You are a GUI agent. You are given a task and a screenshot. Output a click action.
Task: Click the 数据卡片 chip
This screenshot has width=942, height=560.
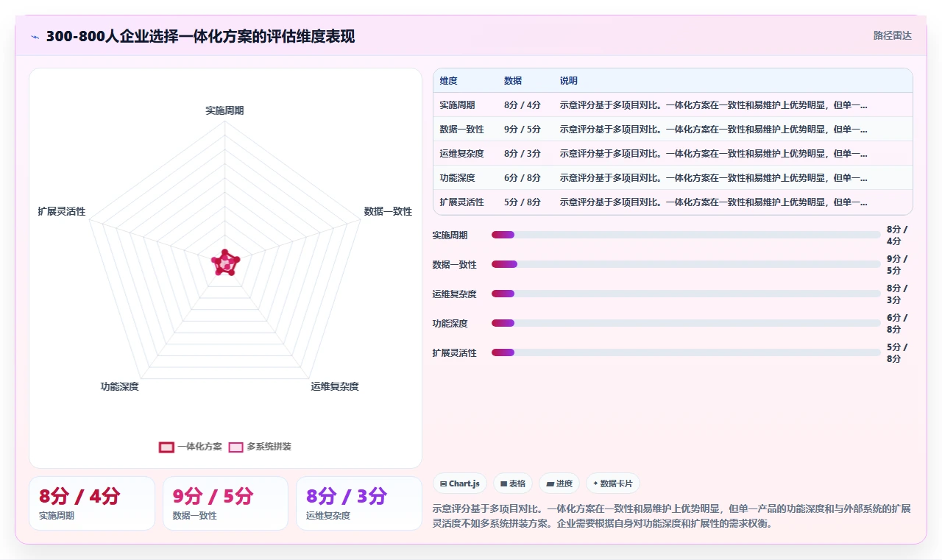click(x=612, y=483)
